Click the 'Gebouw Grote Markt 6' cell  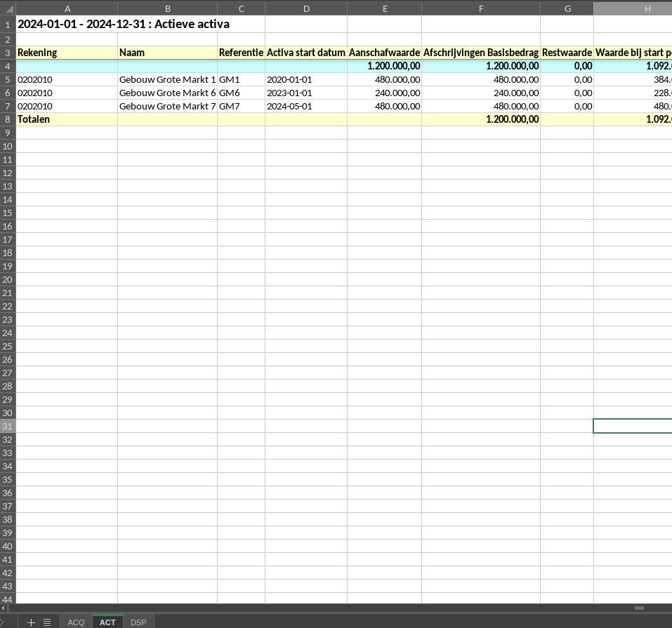coord(167,93)
